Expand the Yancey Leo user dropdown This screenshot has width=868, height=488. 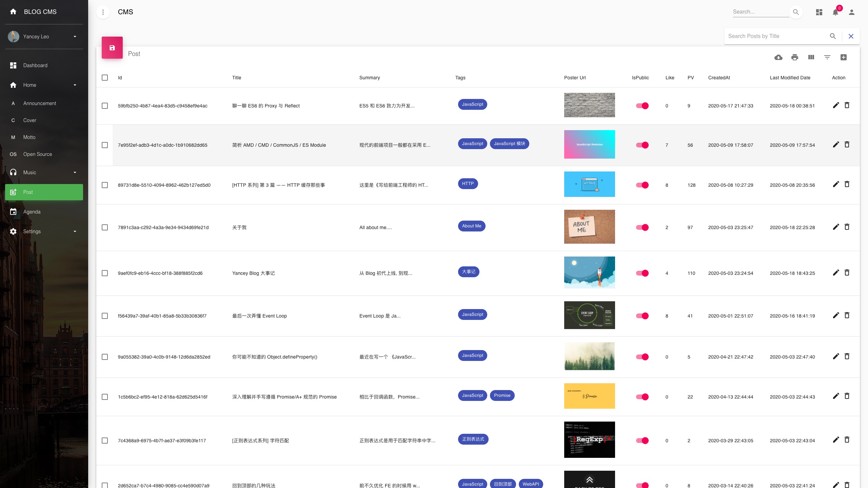point(75,37)
